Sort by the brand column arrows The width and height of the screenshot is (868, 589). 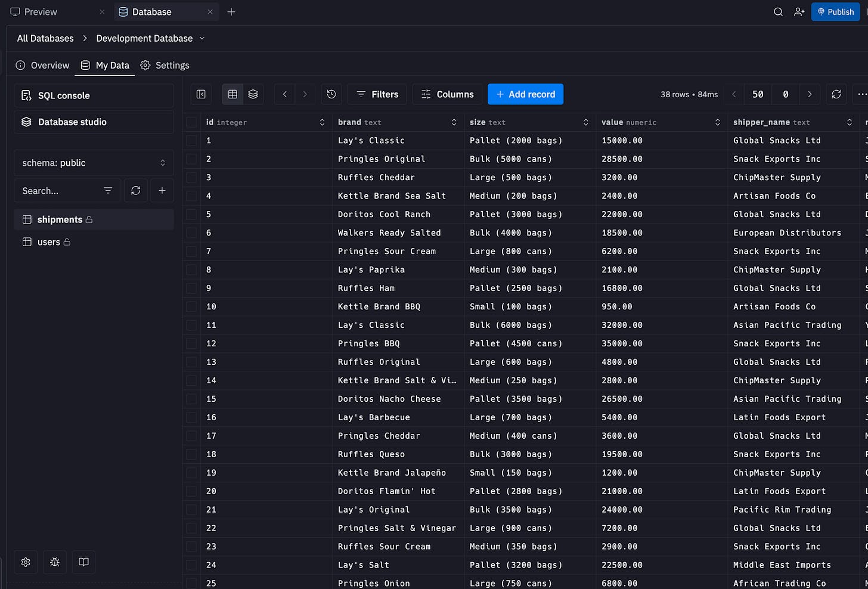(454, 122)
